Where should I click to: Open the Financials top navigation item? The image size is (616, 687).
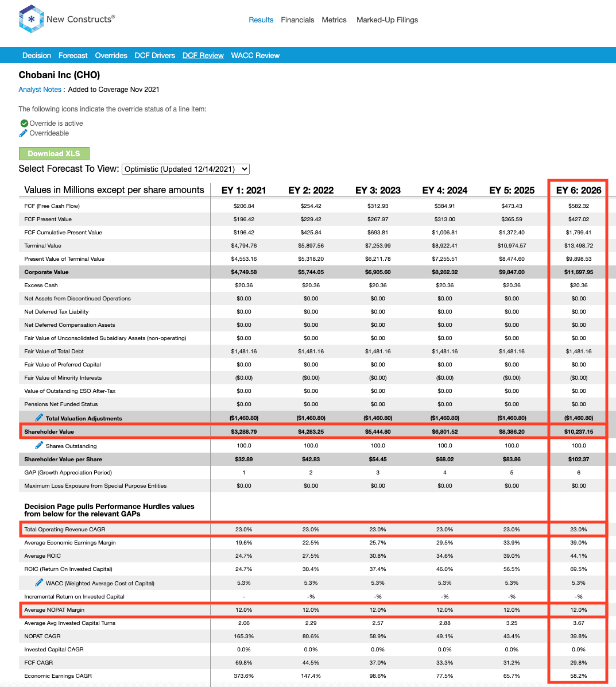[297, 20]
